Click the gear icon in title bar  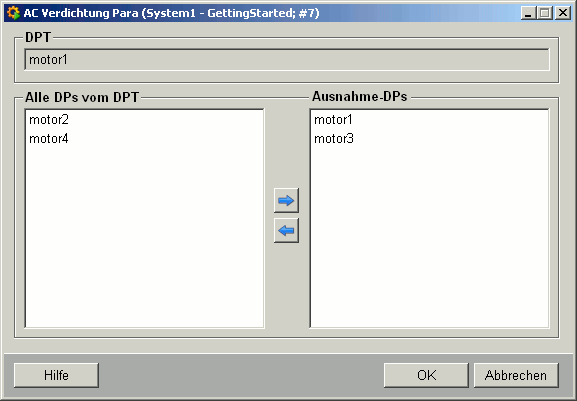[14, 13]
